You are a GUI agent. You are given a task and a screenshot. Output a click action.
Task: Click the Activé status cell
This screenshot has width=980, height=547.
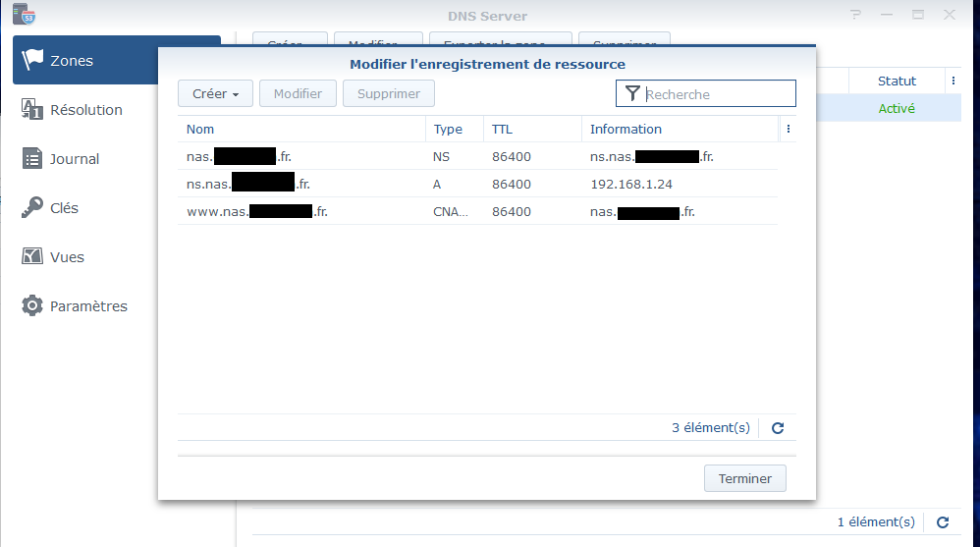(x=897, y=108)
